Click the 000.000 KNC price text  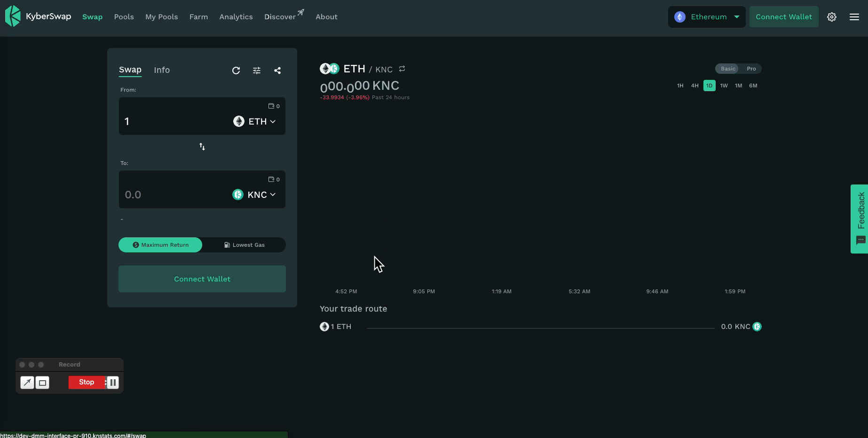[x=360, y=86]
